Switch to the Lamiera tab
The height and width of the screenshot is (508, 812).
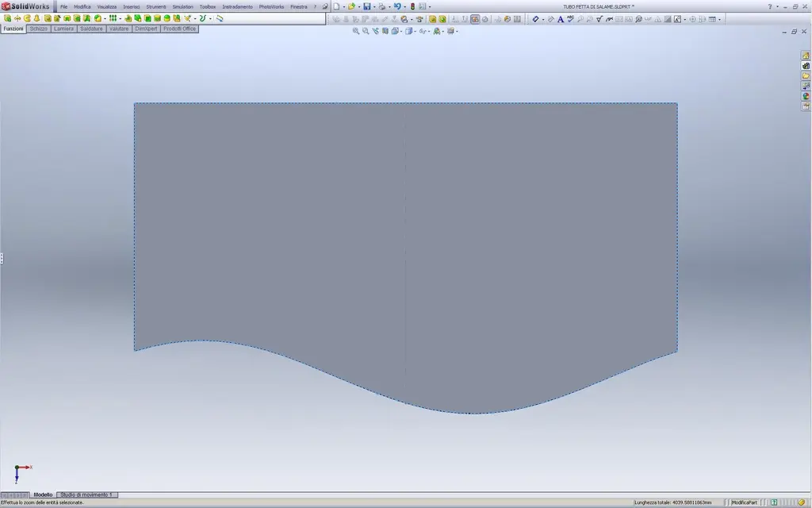point(63,29)
